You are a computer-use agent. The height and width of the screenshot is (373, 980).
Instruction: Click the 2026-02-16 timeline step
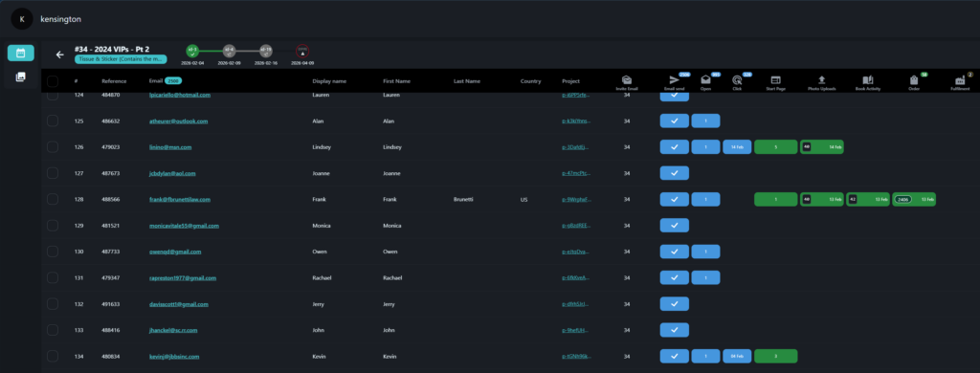(x=266, y=51)
